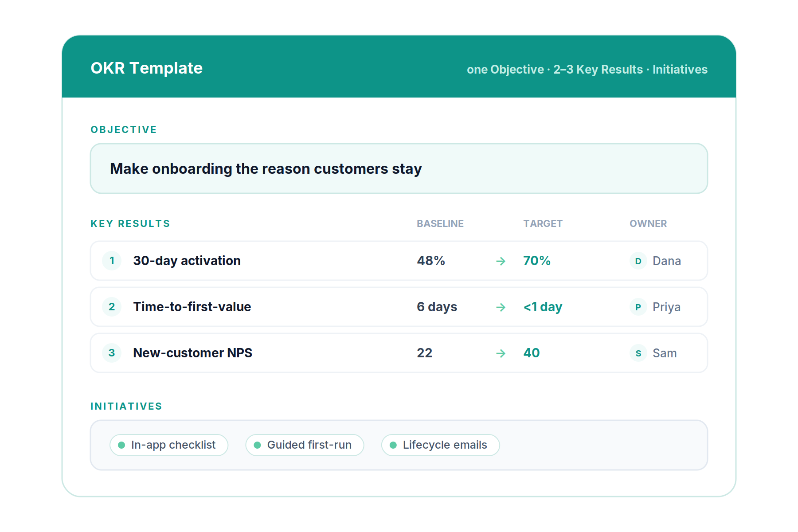The image size is (798, 532).
Task: Click the KEY RESULTS section label
Action: click(130, 223)
